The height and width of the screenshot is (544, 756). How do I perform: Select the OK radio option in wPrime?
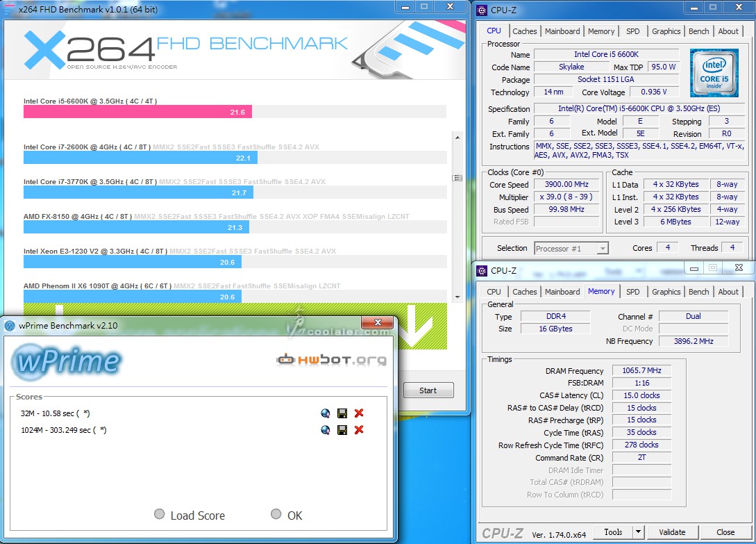276,514
